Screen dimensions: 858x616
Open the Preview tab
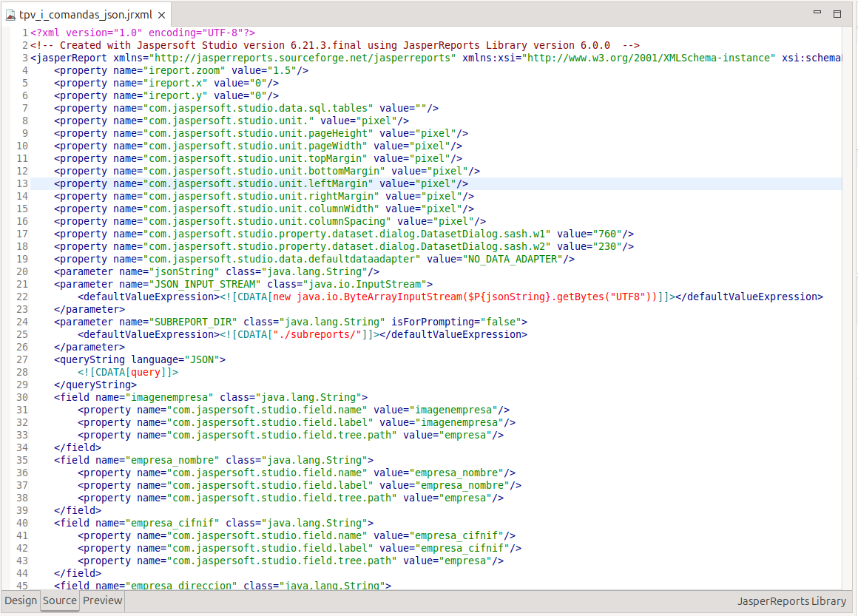tap(102, 600)
